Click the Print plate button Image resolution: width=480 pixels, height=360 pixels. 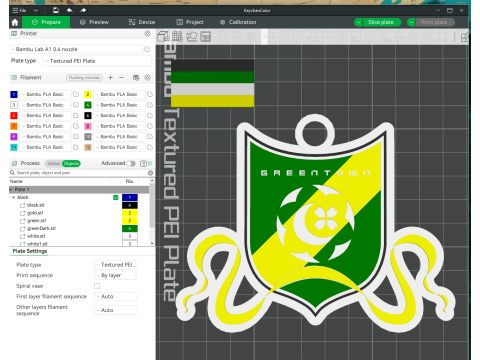pos(434,22)
